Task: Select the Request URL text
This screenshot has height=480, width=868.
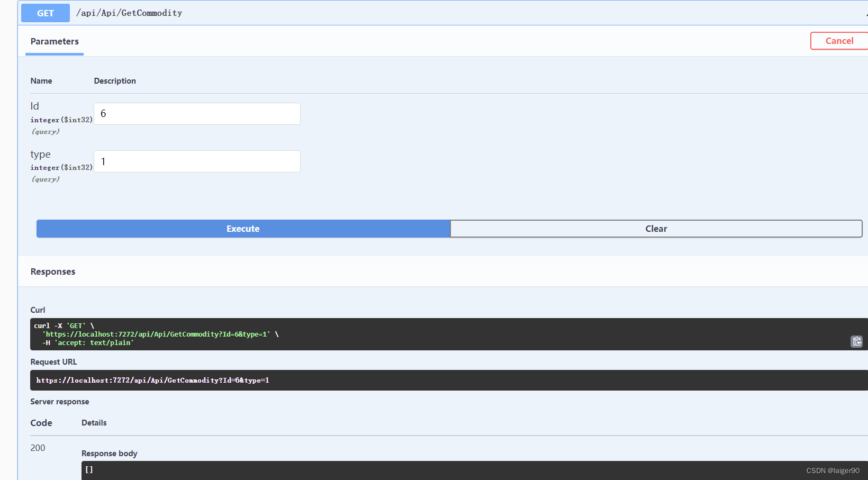Action: (x=153, y=380)
